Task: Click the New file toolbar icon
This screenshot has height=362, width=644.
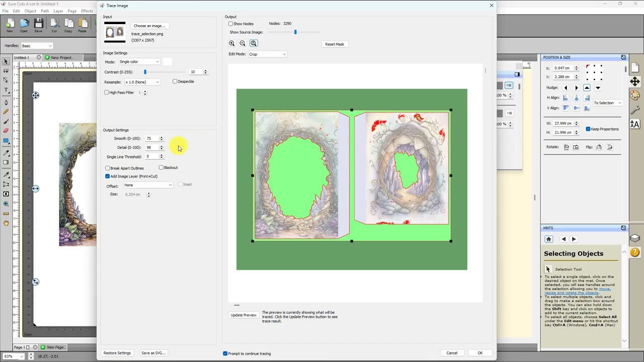Action: 10,25
